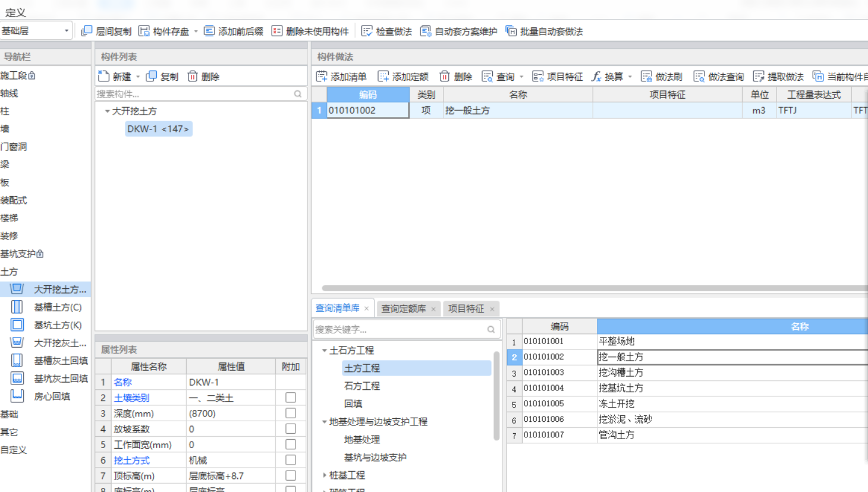The image size is (868, 492).
Task: Toggle 附加 checkbox for 工作面宽(mm)
Action: click(291, 444)
